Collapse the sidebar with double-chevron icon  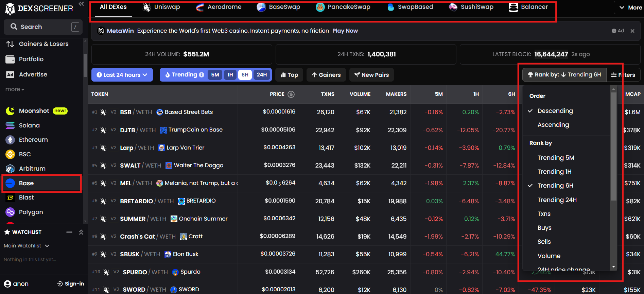click(81, 4)
